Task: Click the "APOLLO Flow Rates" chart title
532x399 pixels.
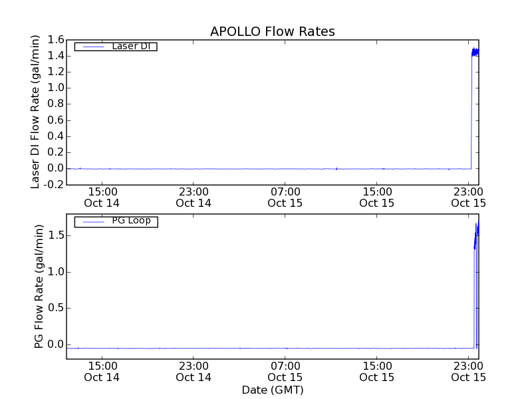Action: pyautogui.click(x=273, y=31)
